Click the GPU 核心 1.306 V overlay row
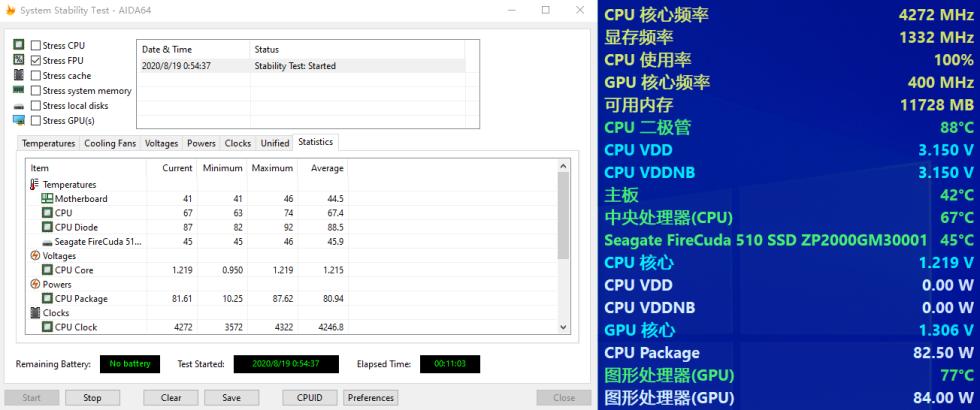This screenshot has width=980, height=410. pyautogui.click(x=789, y=330)
